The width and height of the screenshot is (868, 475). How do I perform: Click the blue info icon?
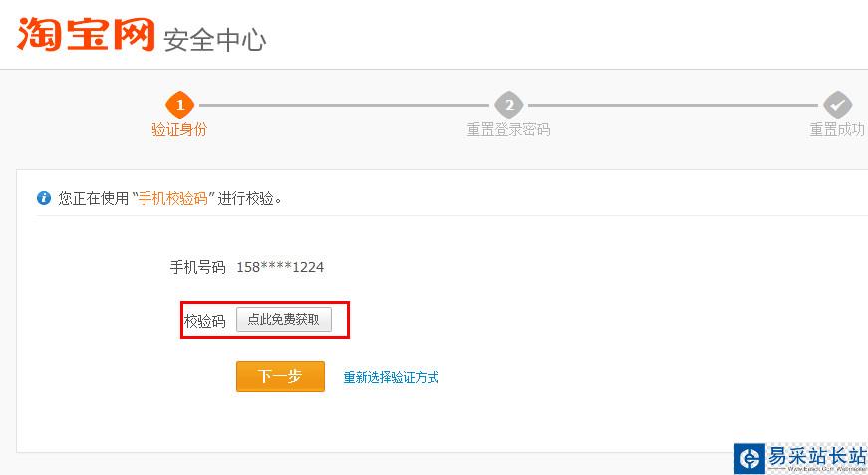pos(44,198)
